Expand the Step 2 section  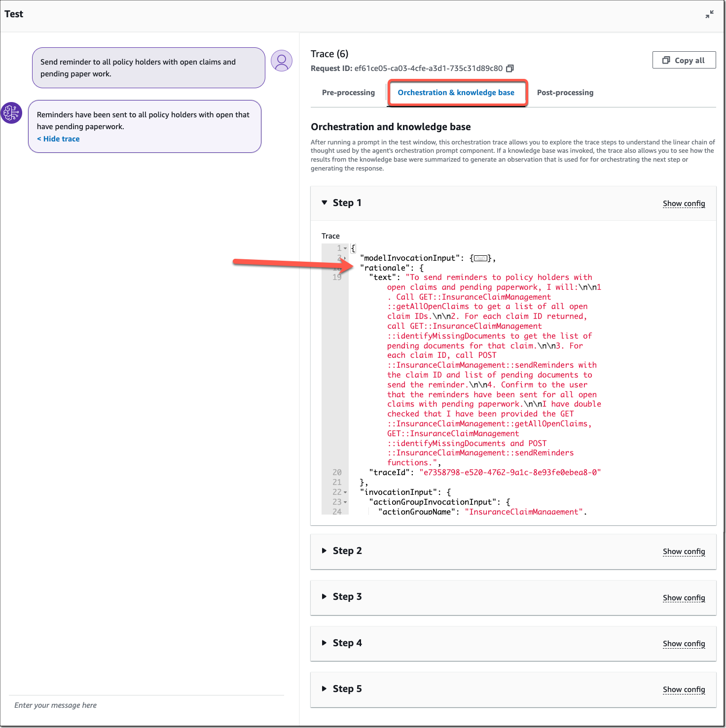point(325,551)
